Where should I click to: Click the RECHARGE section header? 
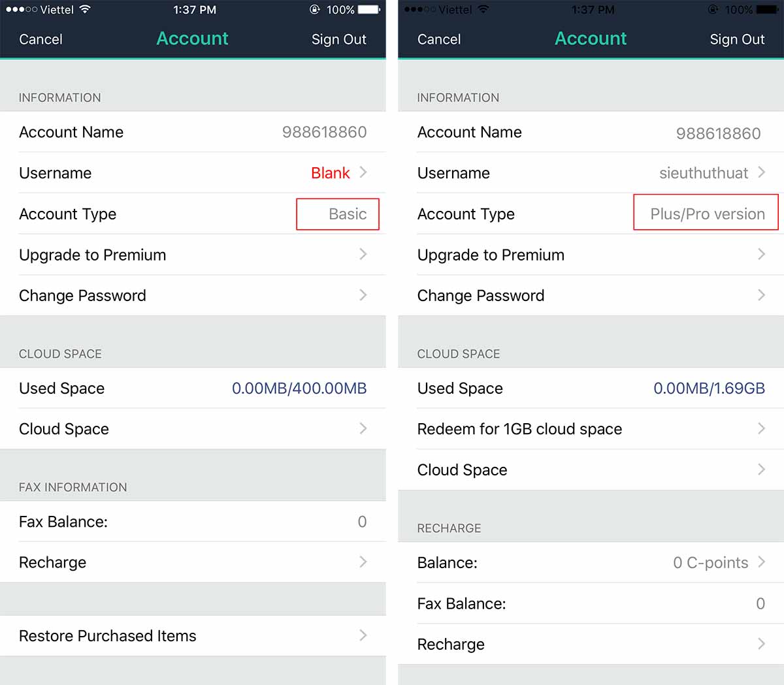449,528
